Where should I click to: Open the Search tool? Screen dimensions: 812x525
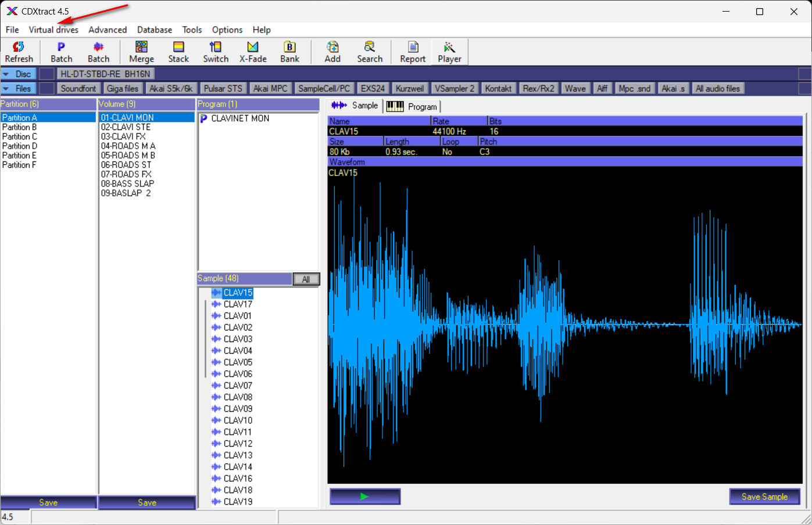(370, 52)
